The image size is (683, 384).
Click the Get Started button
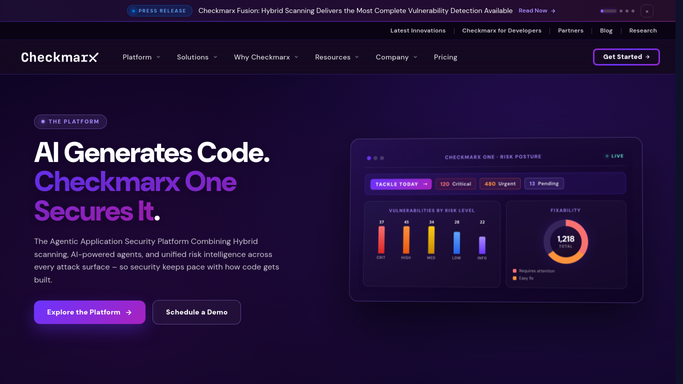(x=626, y=57)
